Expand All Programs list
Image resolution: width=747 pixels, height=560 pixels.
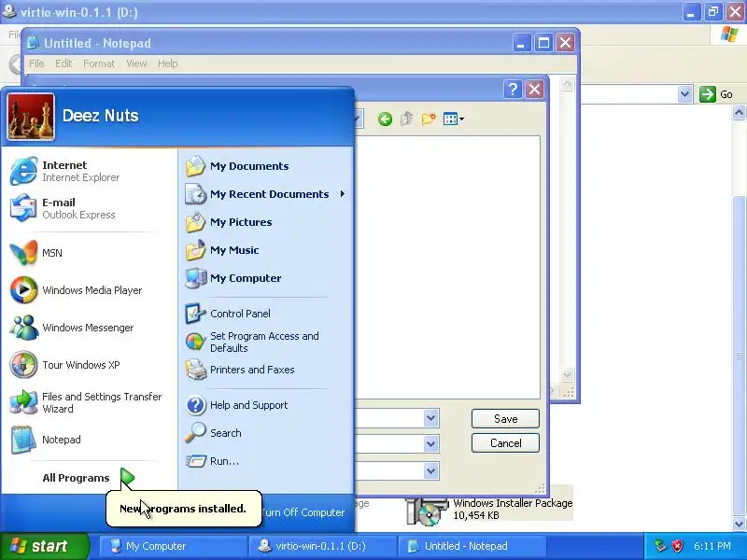[x=89, y=478]
